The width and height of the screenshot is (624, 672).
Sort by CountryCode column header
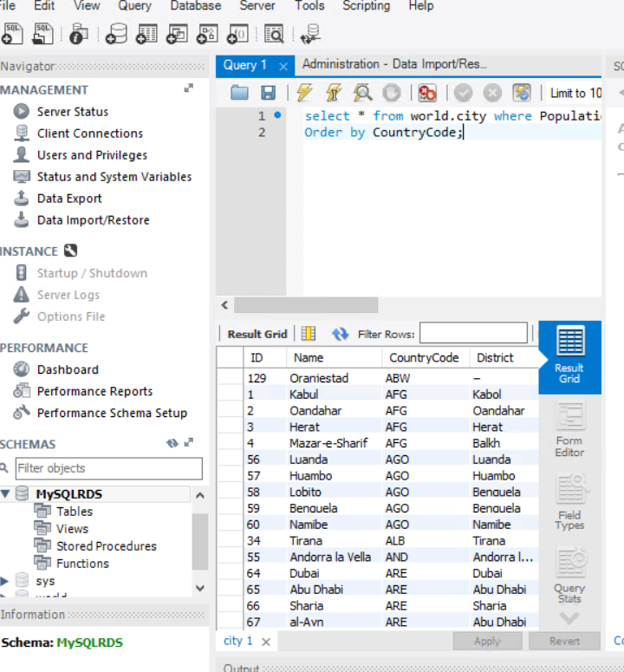click(x=424, y=357)
